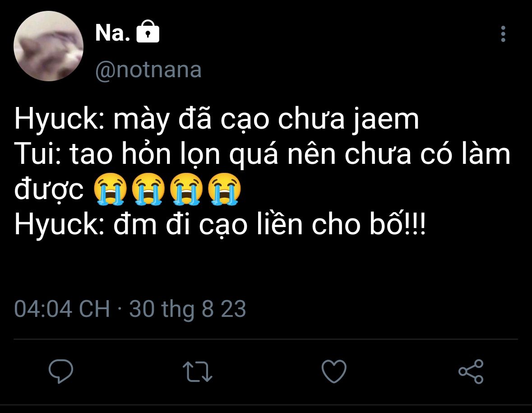
Task: Open the @notnana handle link
Action: [148, 70]
